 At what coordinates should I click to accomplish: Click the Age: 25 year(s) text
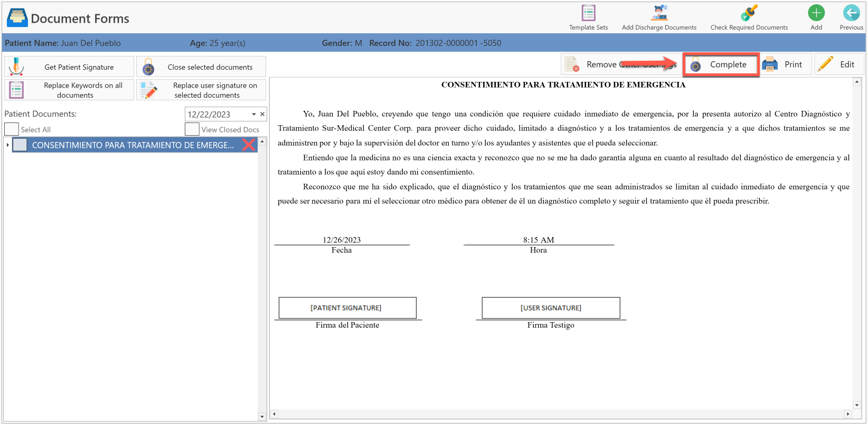coord(218,43)
